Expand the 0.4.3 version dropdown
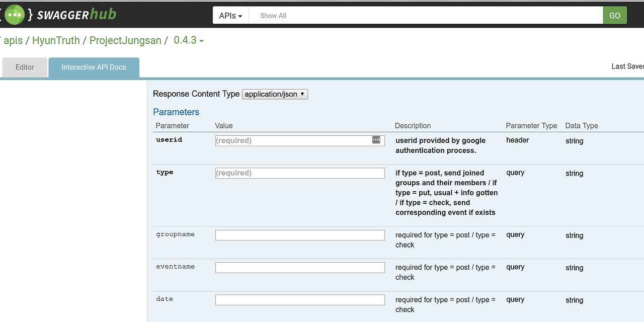Viewport: 644px width, 322px height. point(189,41)
